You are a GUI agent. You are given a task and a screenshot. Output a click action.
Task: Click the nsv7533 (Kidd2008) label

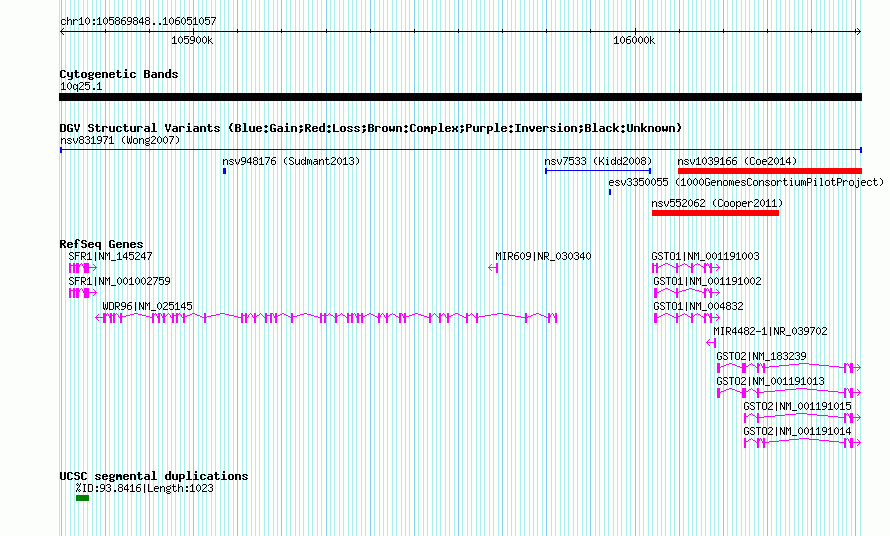pyautogui.click(x=598, y=161)
